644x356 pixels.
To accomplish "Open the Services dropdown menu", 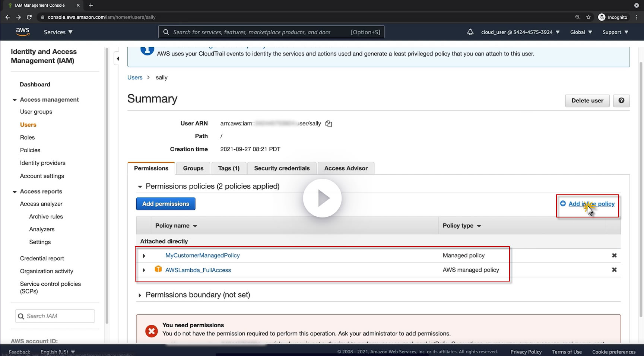I will click(58, 32).
